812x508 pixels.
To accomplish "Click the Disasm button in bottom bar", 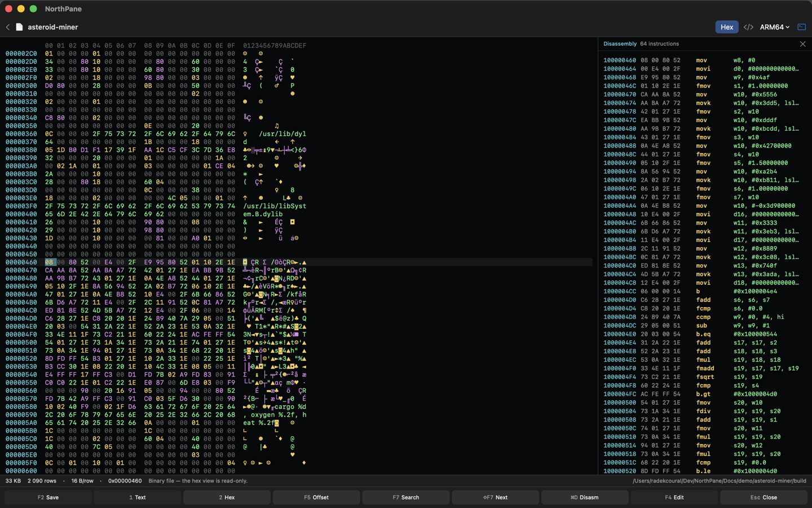I will 585,497.
